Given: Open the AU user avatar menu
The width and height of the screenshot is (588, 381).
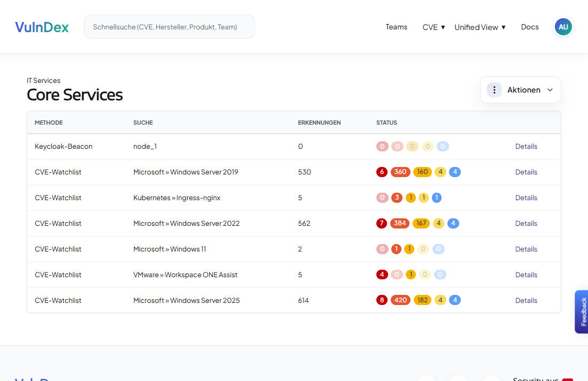Looking at the screenshot, I should pos(563,27).
